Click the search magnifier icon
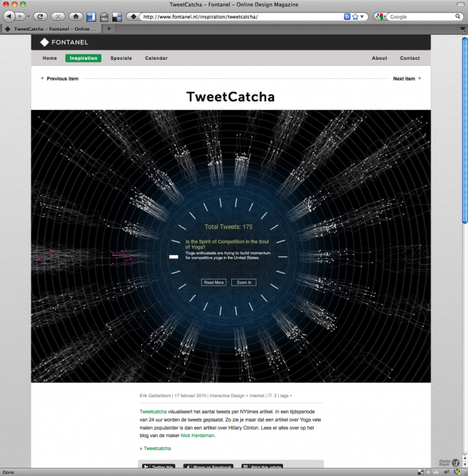The width and height of the screenshot is (468, 476). pyautogui.click(x=458, y=16)
